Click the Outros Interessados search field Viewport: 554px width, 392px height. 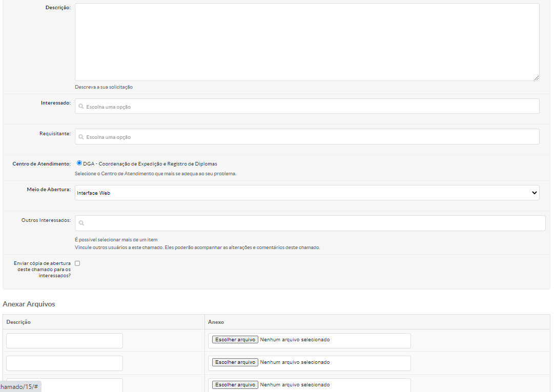tap(313, 223)
